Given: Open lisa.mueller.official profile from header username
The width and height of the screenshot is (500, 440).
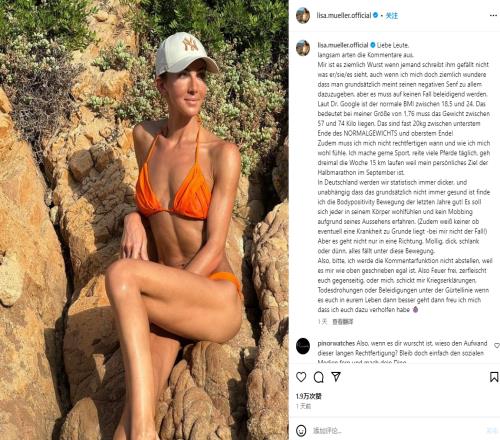Looking at the screenshot, I should tap(344, 15).
